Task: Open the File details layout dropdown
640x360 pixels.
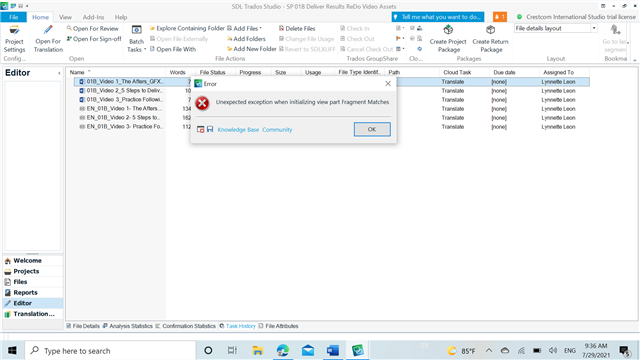Action: (594, 28)
